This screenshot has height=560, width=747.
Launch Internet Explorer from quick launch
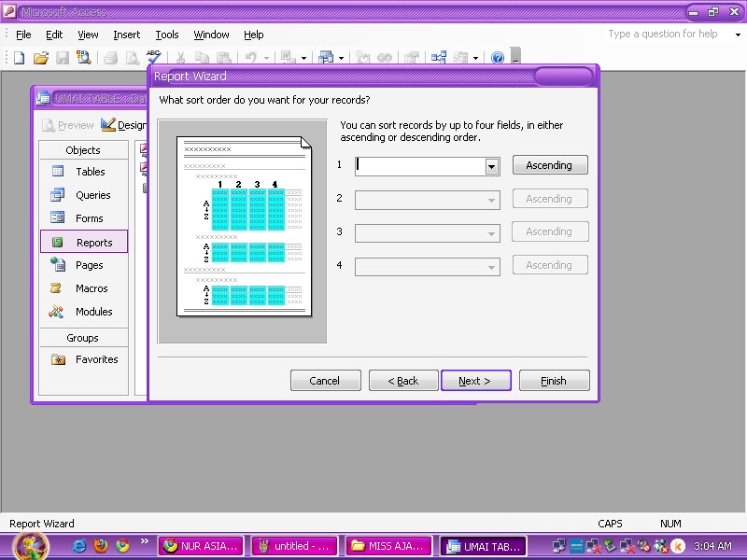[79, 546]
